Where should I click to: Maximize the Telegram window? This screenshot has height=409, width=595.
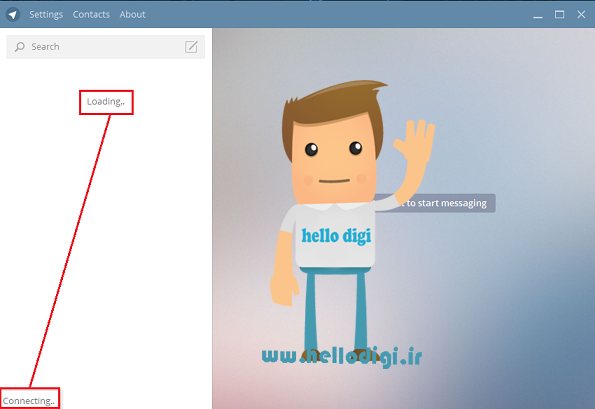559,14
